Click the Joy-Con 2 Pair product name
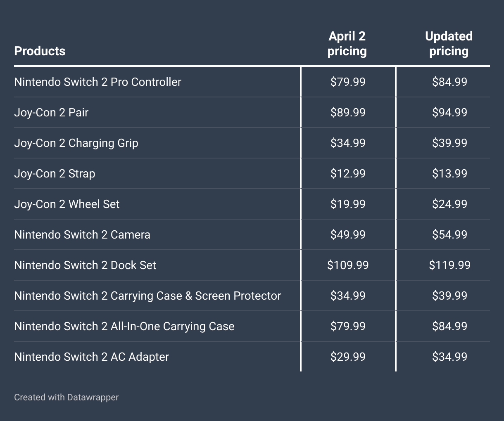 (51, 112)
